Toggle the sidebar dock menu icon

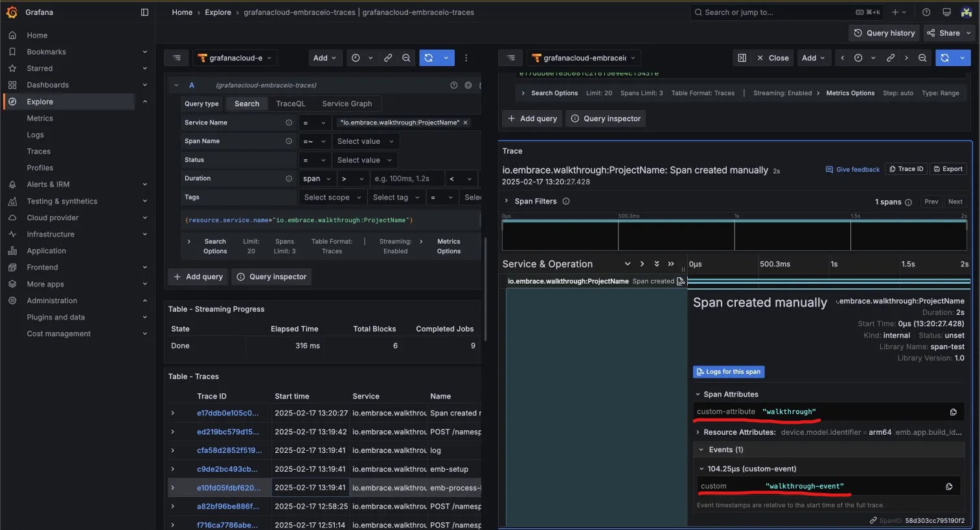144,12
